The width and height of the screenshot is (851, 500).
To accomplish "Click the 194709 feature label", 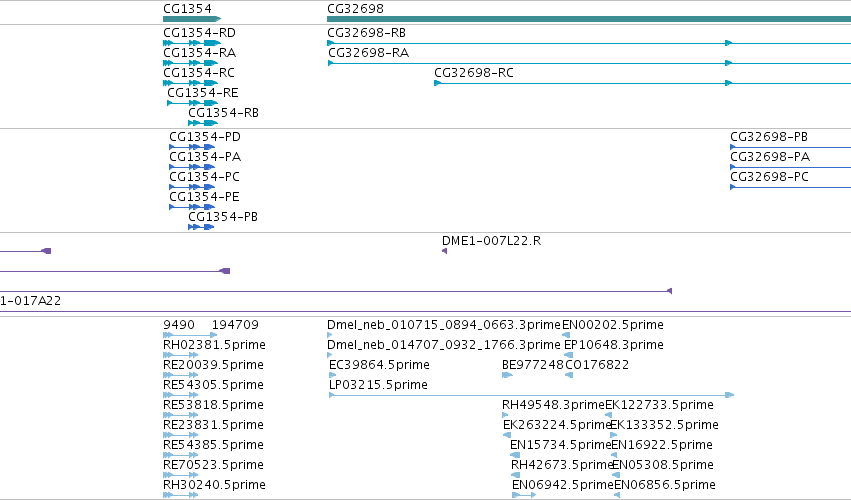I will point(235,325).
